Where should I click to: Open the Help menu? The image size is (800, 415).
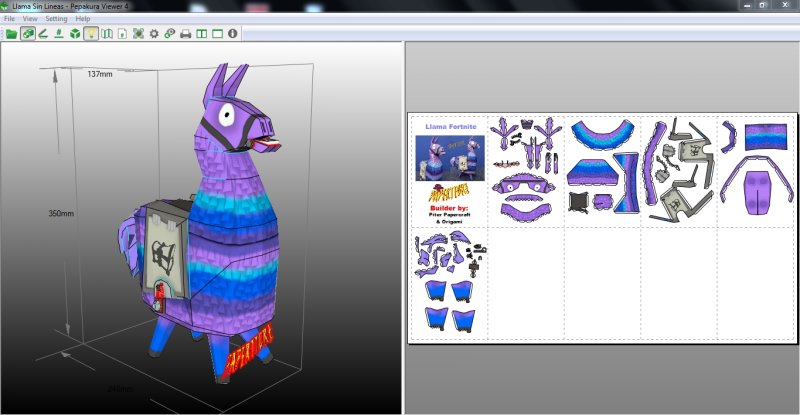click(83, 19)
